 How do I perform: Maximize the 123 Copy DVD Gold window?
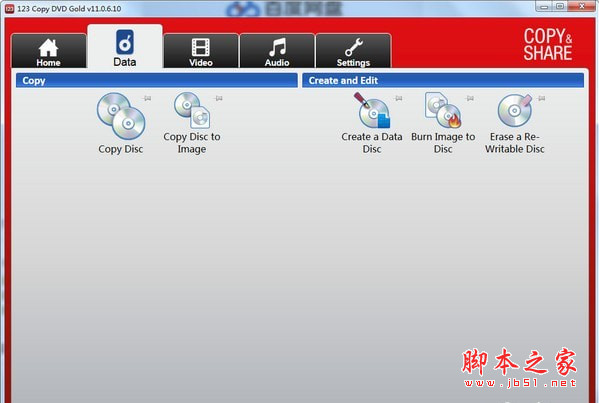[x=560, y=6]
